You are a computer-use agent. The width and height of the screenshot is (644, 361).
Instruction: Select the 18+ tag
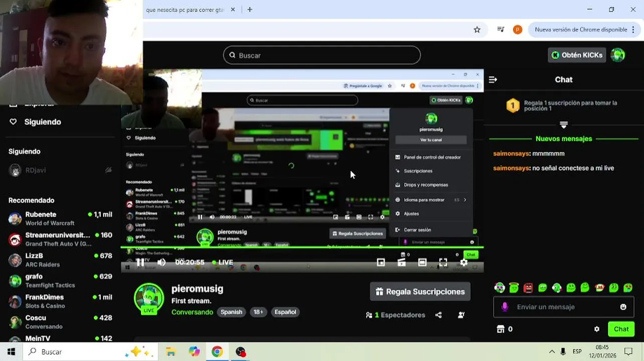coord(258,312)
